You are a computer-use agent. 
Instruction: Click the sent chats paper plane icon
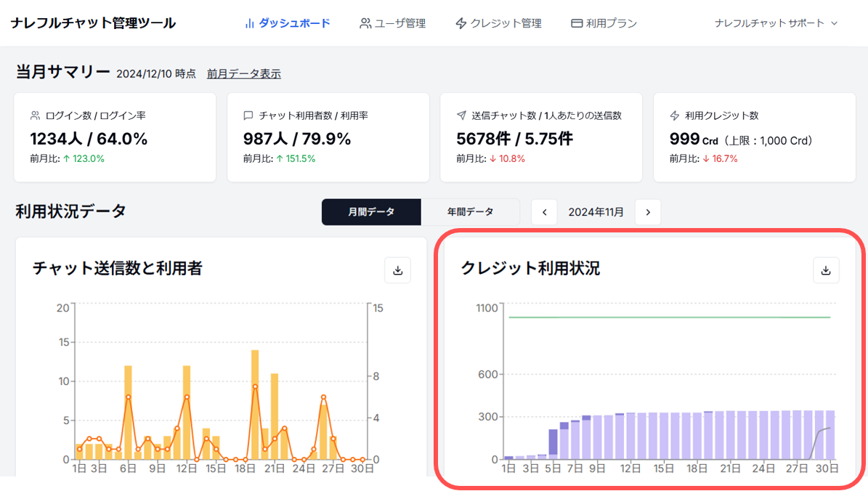coord(461,115)
